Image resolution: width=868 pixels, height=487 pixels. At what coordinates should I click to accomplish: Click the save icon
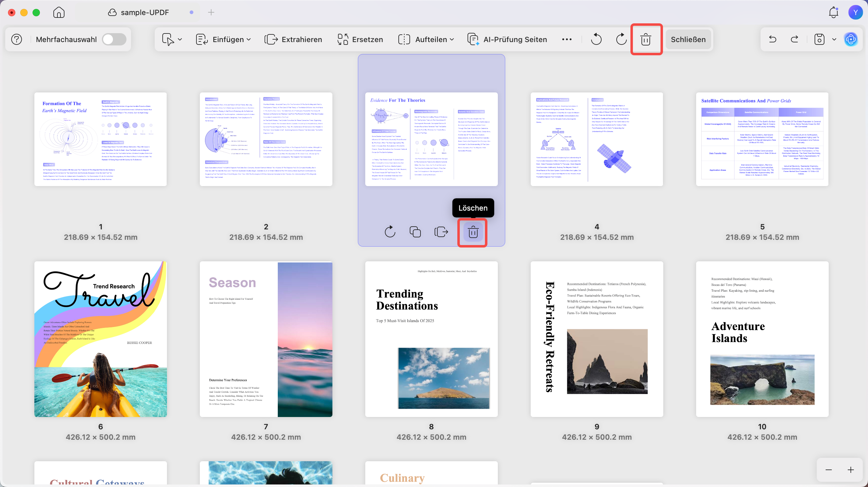tap(819, 39)
